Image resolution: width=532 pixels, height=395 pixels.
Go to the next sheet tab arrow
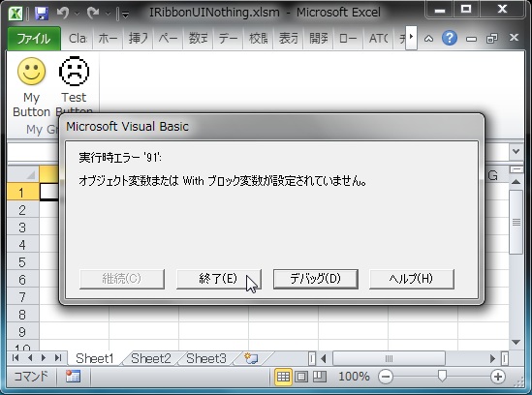click(x=44, y=358)
